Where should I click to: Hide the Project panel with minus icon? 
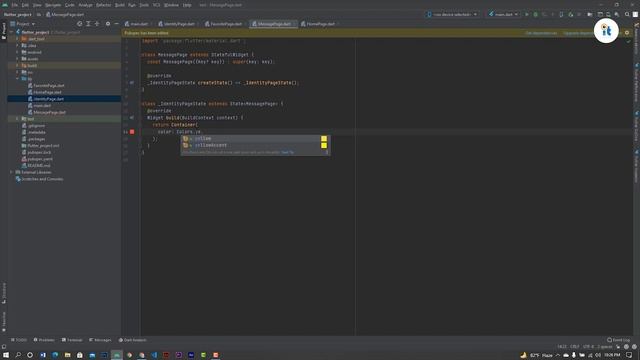(116, 24)
